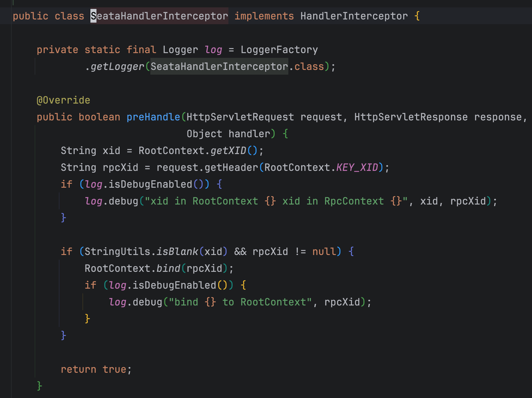Click the SeataHandlerInterceptor class name in the declaration
This screenshot has width=532, height=398.
coord(159,16)
